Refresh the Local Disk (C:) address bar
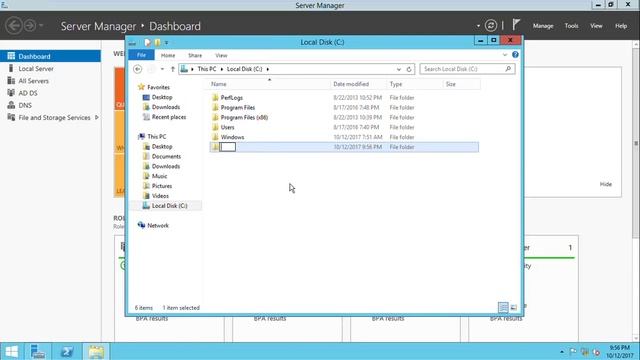The height and width of the screenshot is (360, 640). pos(409,69)
